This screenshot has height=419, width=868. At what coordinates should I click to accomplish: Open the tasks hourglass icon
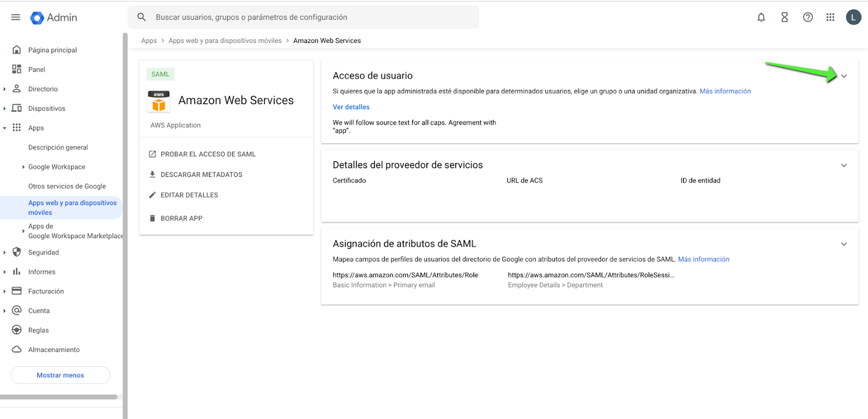pyautogui.click(x=784, y=17)
